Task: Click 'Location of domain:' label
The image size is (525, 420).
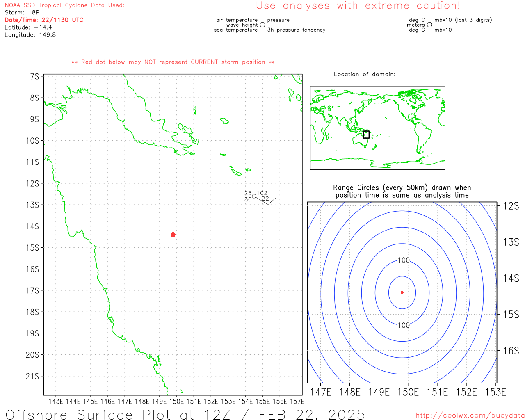Action: [365, 74]
